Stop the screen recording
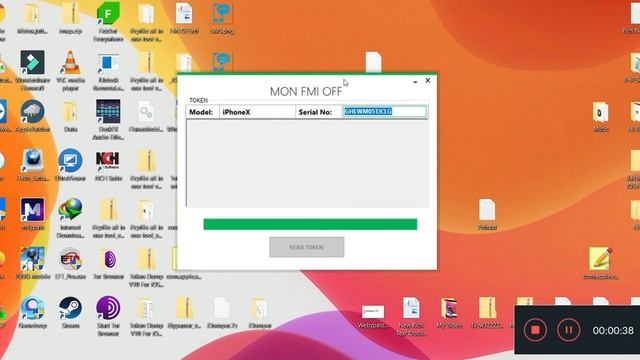 pos(535,329)
